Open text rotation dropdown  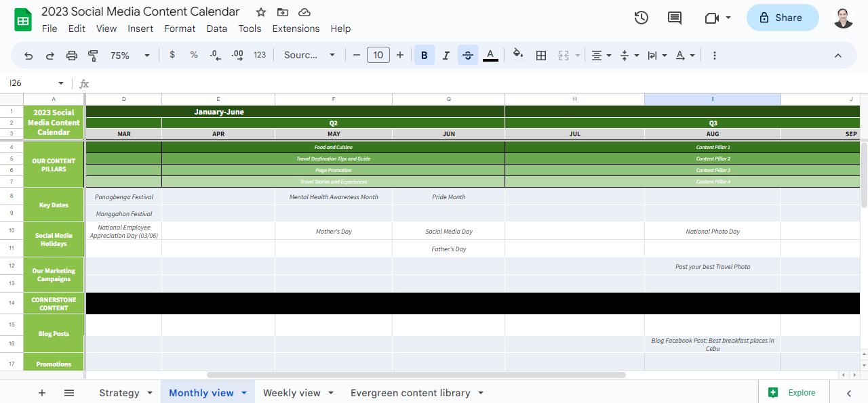(685, 56)
